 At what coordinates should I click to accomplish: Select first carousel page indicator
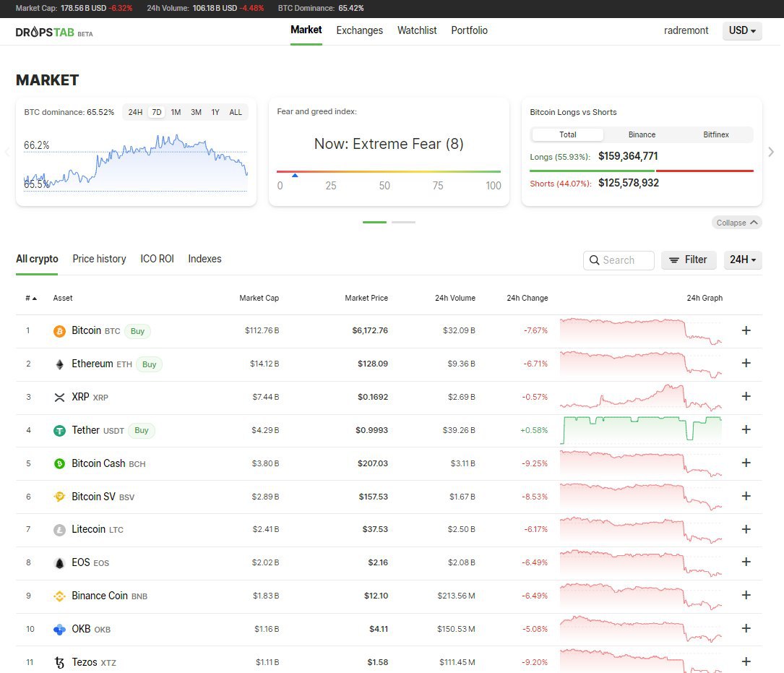tap(374, 222)
